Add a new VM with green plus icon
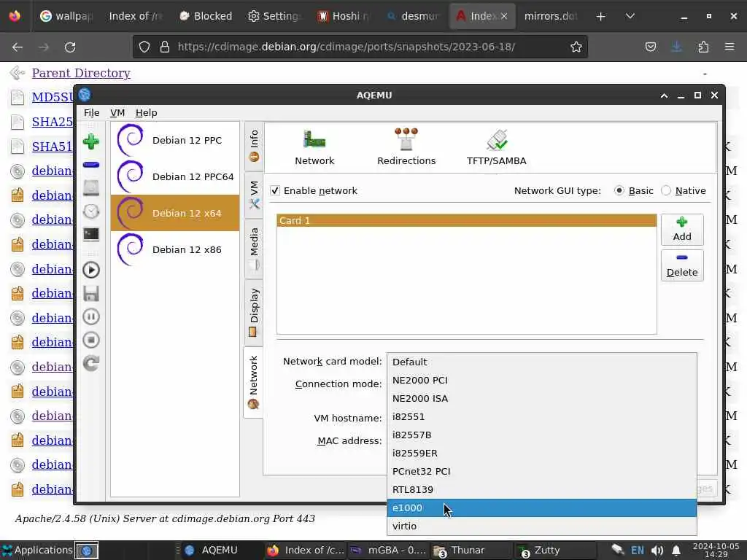Image resolution: width=747 pixels, height=560 pixels. pyautogui.click(x=91, y=142)
